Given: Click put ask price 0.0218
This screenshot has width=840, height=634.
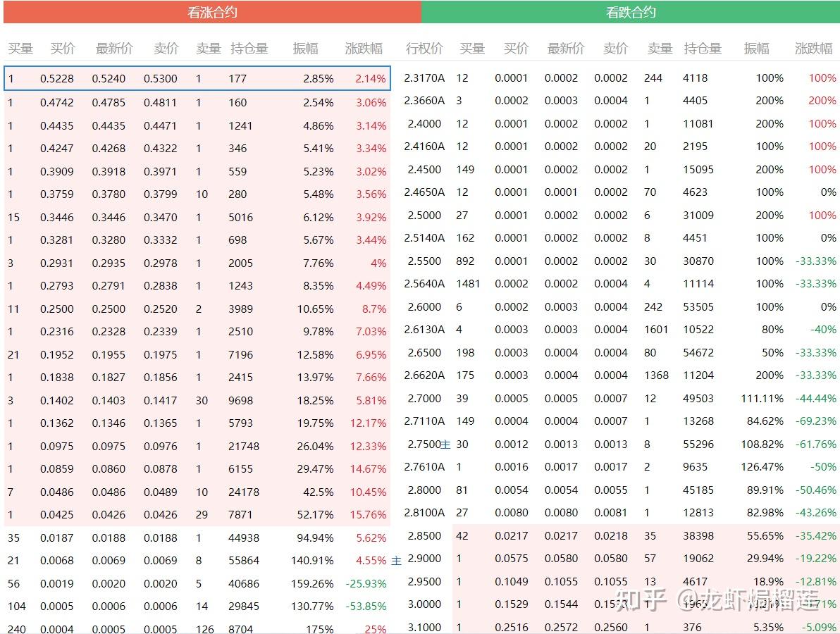Looking at the screenshot, I should (x=611, y=535).
